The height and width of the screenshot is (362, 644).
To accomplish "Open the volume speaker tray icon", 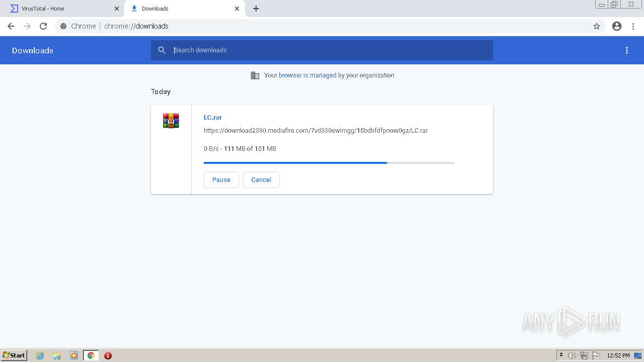I will click(x=572, y=355).
